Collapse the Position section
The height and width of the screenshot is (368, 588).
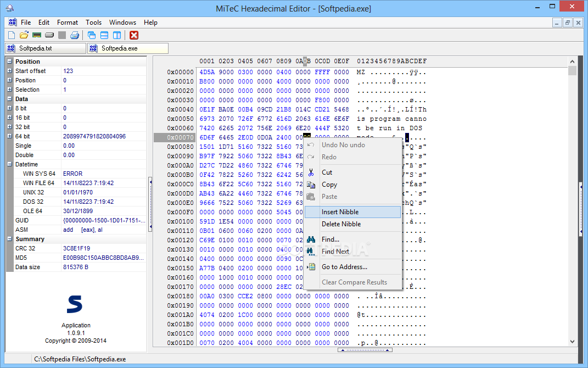pos(10,62)
